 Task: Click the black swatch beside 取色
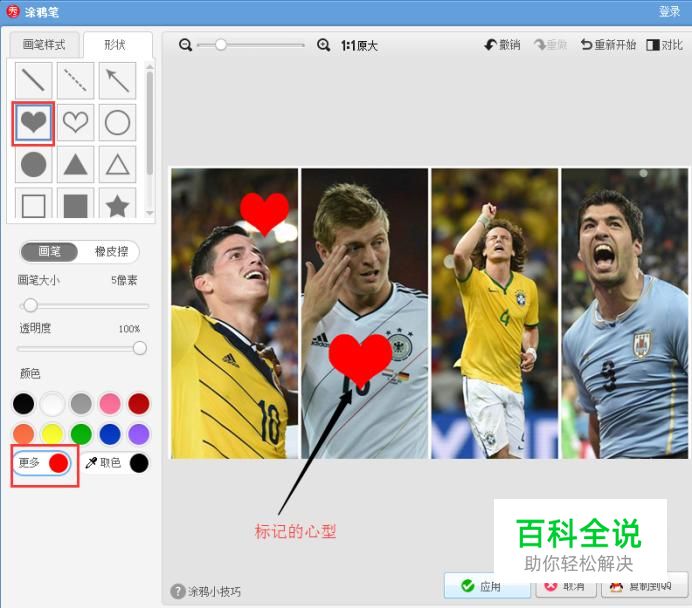[139, 463]
